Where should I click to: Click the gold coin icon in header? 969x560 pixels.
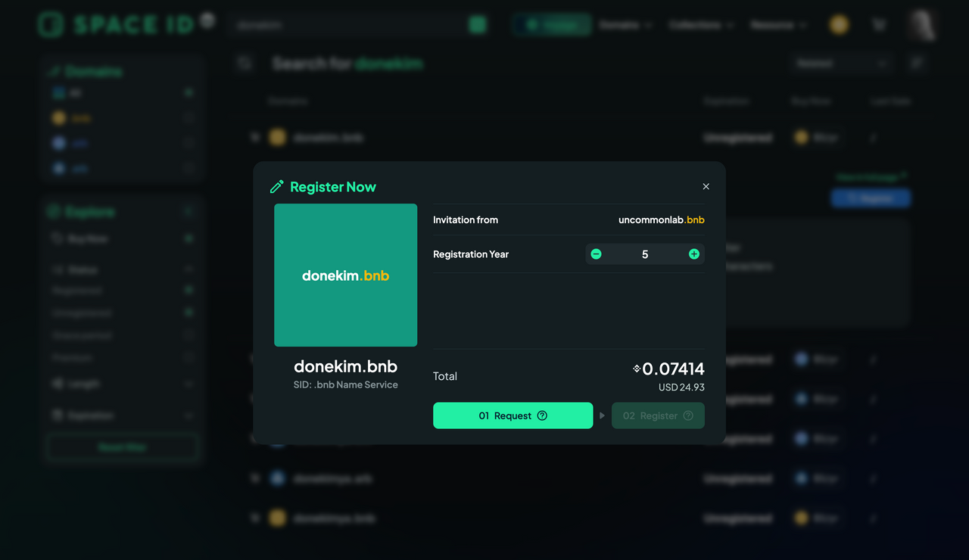[x=839, y=25]
